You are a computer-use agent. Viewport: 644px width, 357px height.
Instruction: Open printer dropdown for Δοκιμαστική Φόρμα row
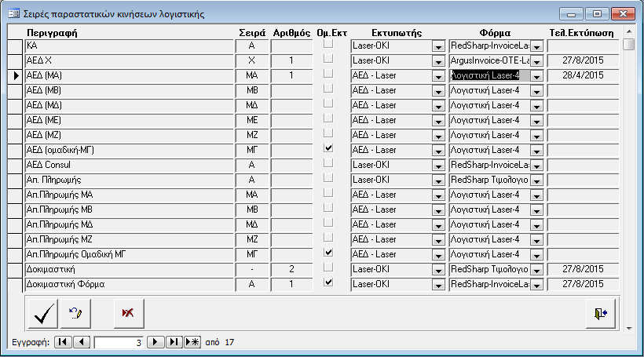point(438,283)
